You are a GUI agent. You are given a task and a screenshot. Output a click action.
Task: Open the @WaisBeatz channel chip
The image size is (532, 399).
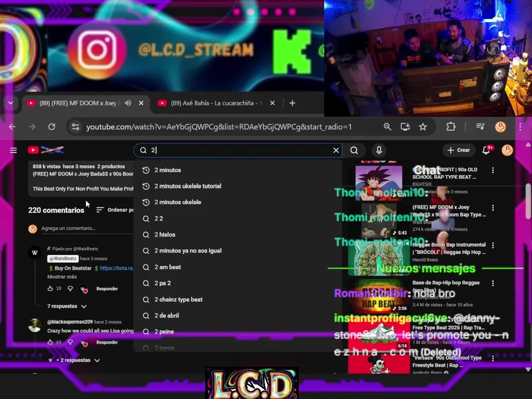63,259
